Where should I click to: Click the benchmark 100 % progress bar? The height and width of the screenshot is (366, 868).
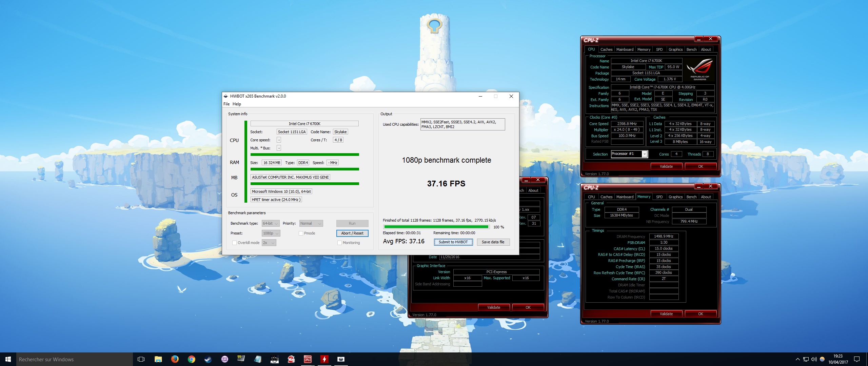point(436,227)
